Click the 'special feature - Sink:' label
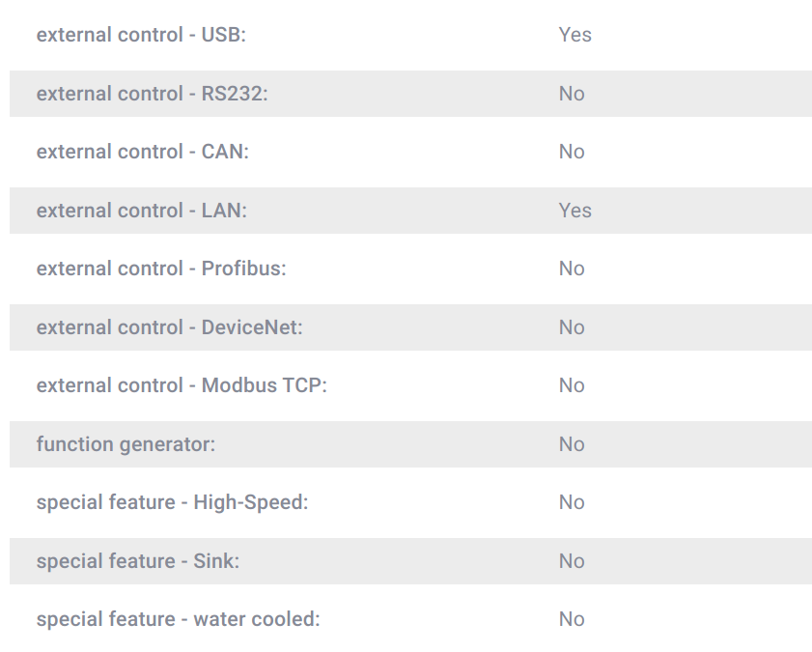The width and height of the screenshot is (812, 652). (138, 561)
